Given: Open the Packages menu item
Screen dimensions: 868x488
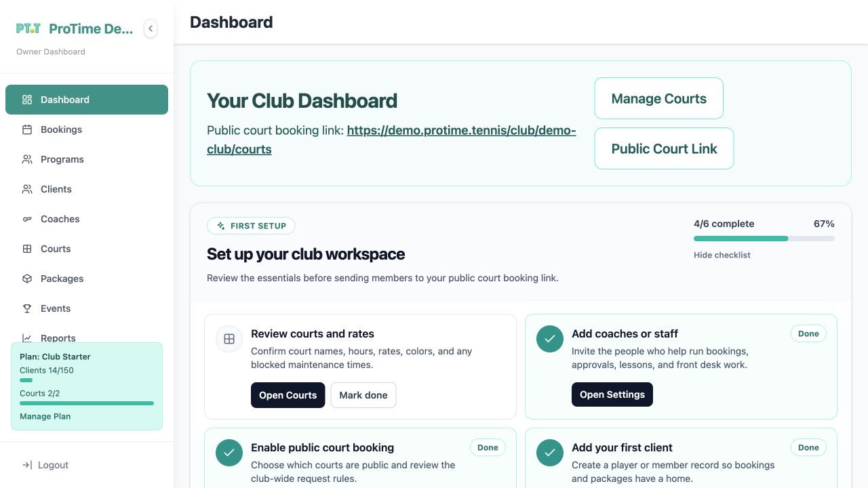Looking at the screenshot, I should 87,279.
